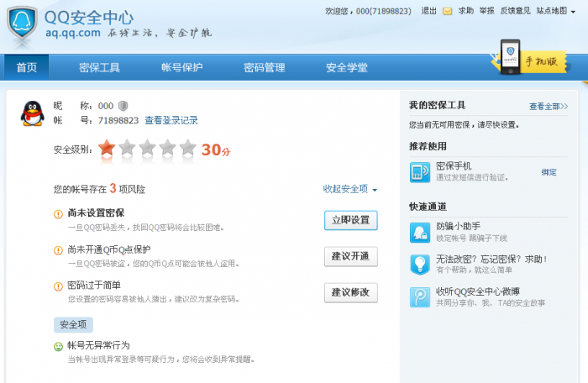Open the 求助 link in header
588x383 pixels.
[466, 11]
